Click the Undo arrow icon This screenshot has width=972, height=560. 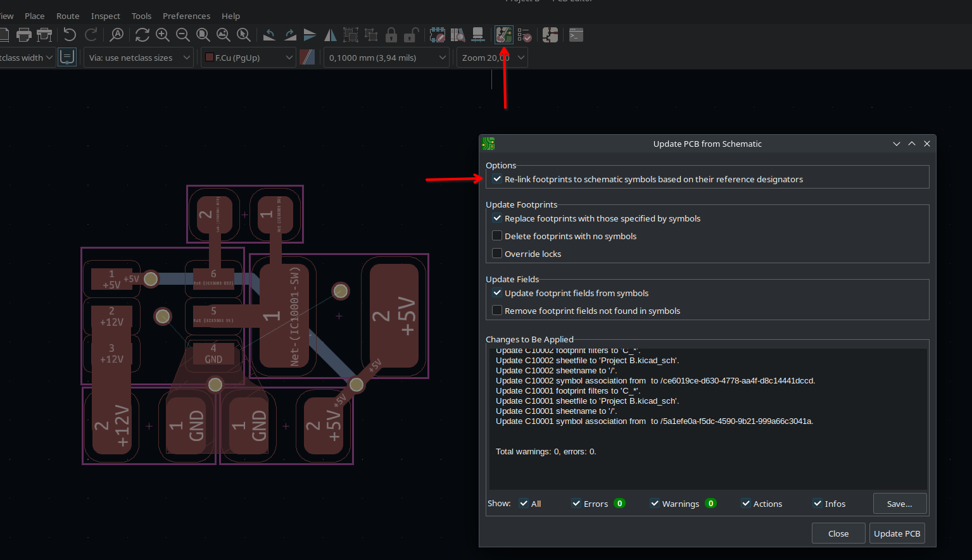(70, 35)
